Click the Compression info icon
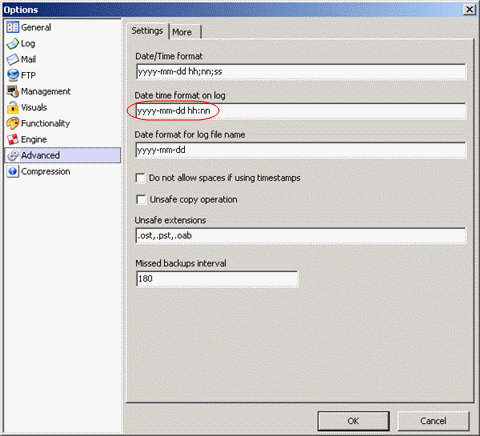The image size is (480, 436). (x=13, y=171)
